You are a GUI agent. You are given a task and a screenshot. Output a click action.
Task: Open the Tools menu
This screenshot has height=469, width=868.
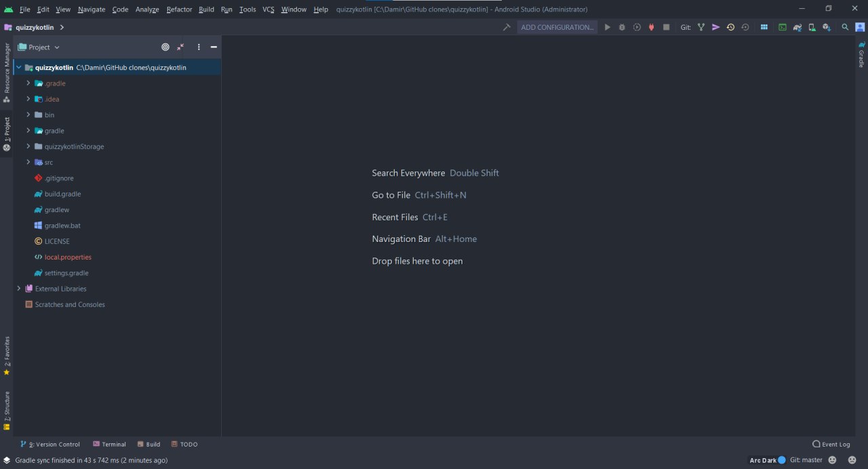click(x=248, y=9)
